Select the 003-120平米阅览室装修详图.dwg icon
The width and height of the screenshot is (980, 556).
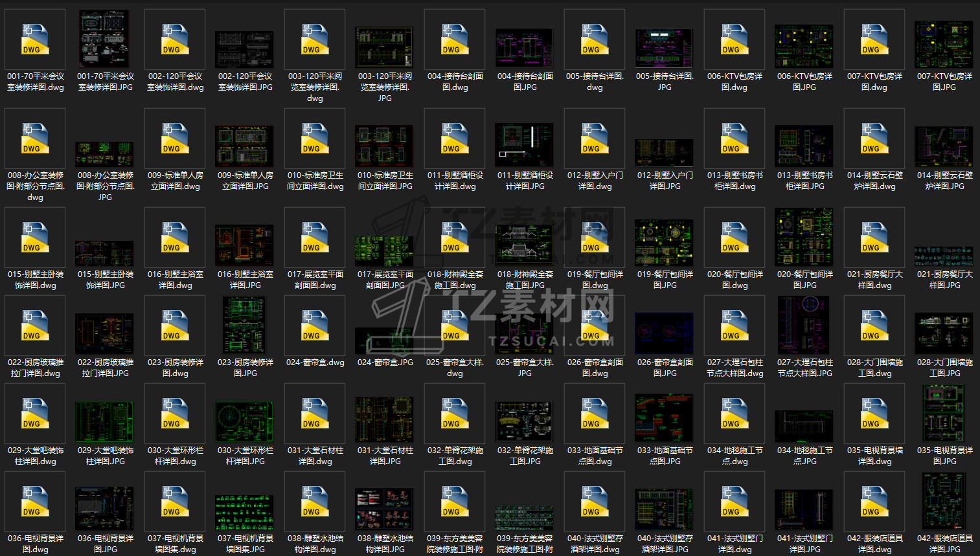pos(315,39)
